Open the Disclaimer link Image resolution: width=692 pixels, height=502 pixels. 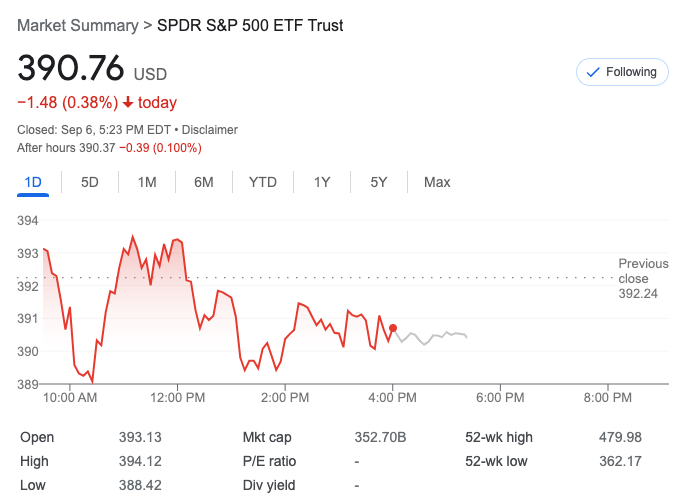click(210, 130)
